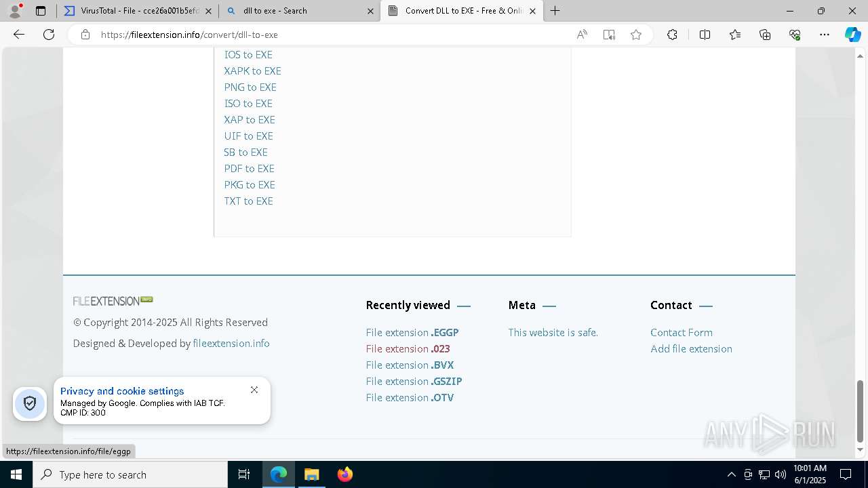Dismiss the Privacy and cookie settings popup
Image resolution: width=868 pixels, height=488 pixels.
[254, 390]
